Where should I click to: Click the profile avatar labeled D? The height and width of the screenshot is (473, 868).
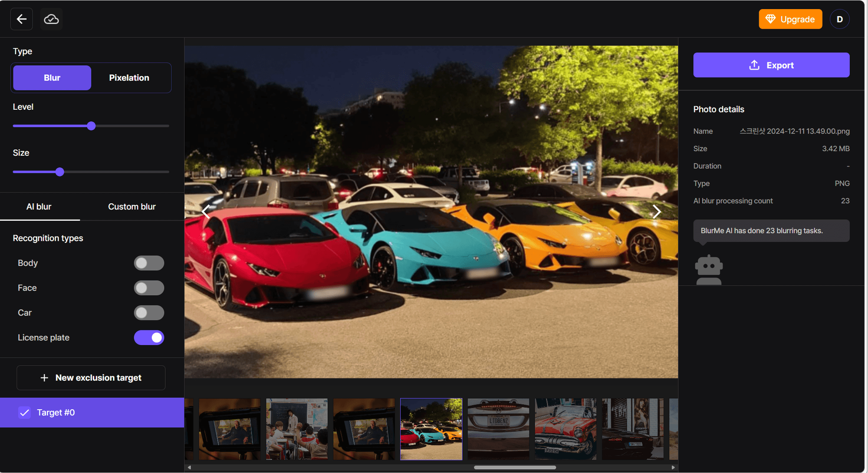840,19
